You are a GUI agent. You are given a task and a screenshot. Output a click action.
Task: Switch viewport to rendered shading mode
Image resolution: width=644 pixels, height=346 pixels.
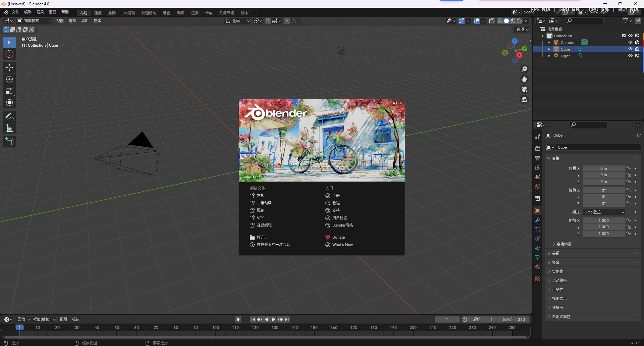click(x=519, y=20)
